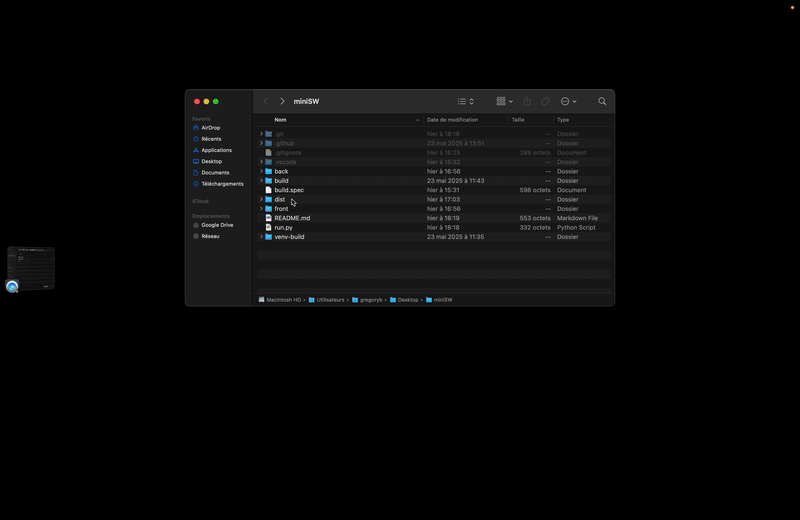Open AirDrop from the sidebar

tap(210, 128)
